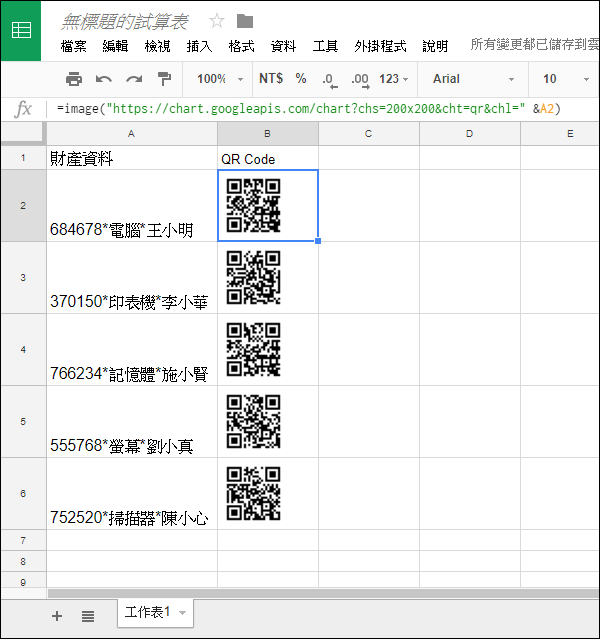Open the 格式 menu
Viewport: 600px width, 639px height.
point(241,46)
